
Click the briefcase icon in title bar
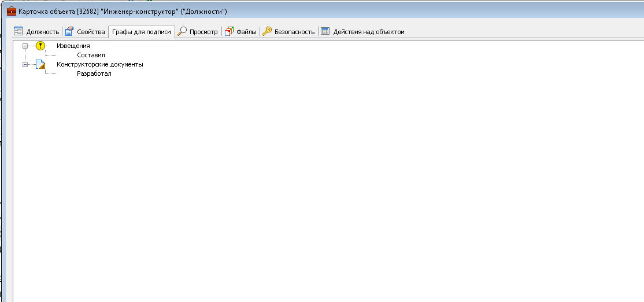12,11
